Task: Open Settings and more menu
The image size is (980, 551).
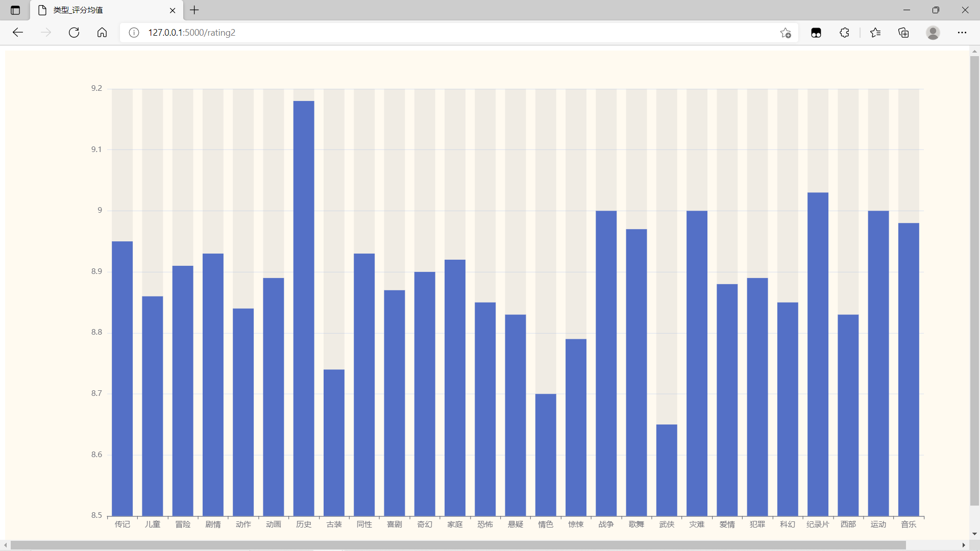Action: click(962, 33)
